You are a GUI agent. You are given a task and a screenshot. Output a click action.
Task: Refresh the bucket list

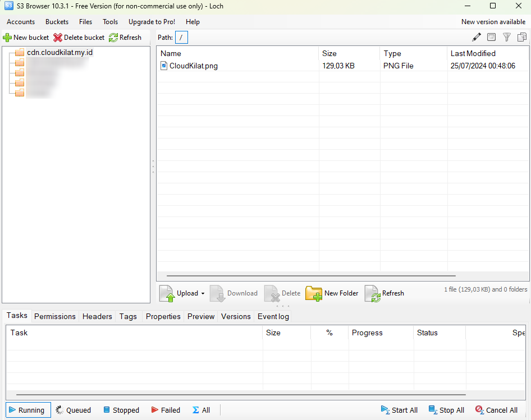pos(125,38)
